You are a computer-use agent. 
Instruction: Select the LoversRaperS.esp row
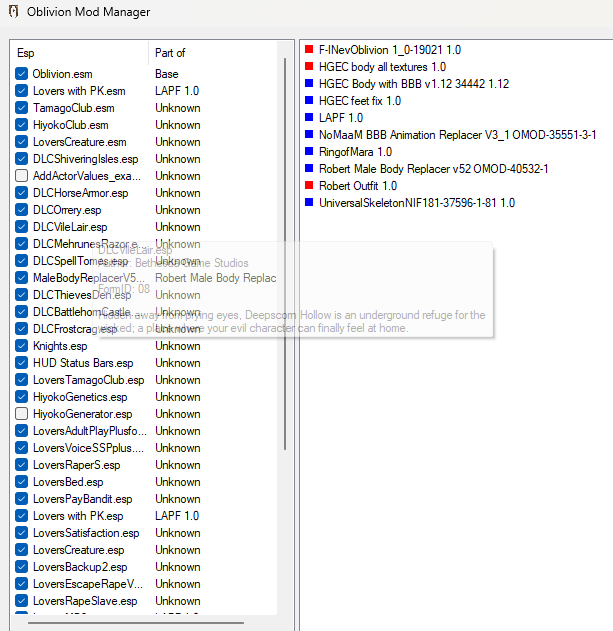point(146,465)
